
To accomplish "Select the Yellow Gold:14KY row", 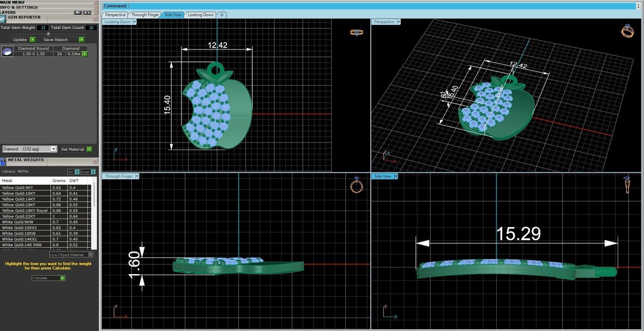I will pos(46,199).
